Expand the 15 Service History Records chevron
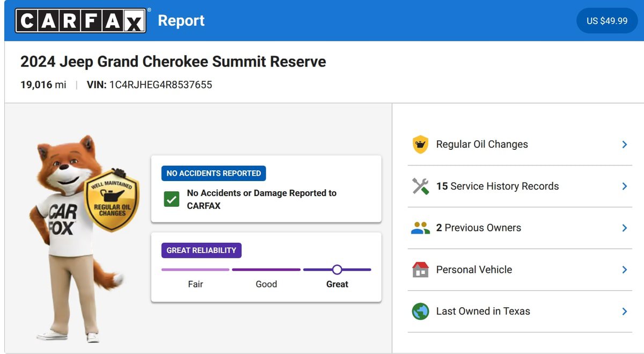The width and height of the screenshot is (644, 354). coord(624,186)
